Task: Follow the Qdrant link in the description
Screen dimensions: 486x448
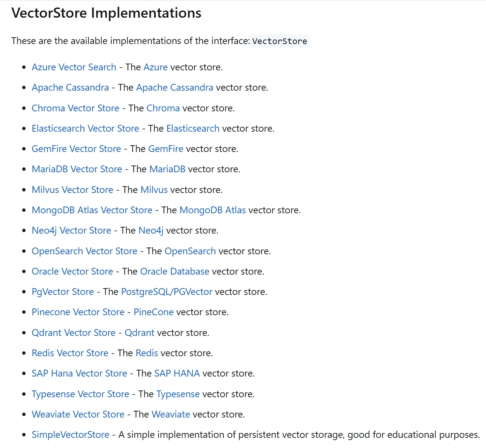Action: pyautogui.click(x=139, y=333)
